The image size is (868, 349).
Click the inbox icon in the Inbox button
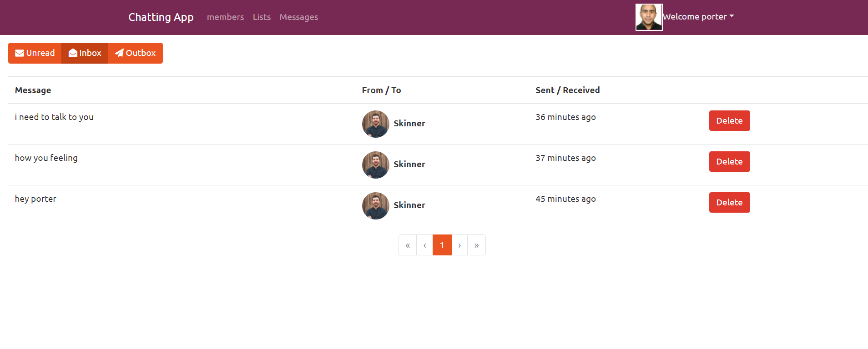(x=73, y=53)
